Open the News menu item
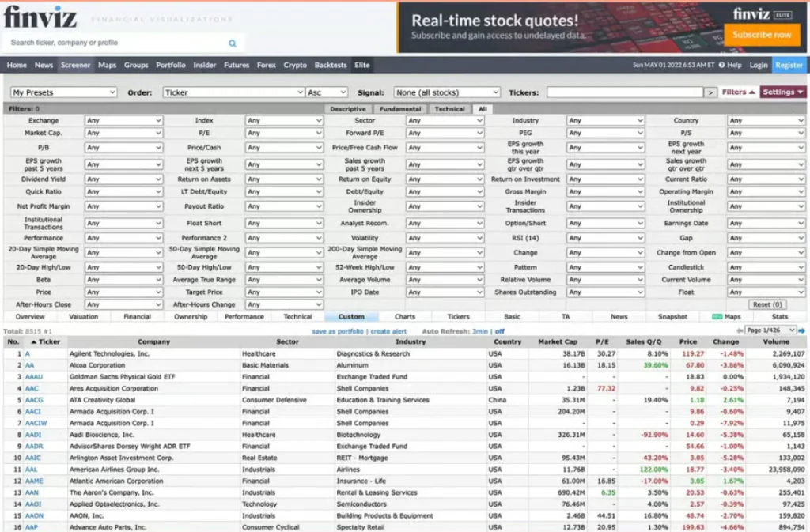The width and height of the screenshot is (810, 532). (x=44, y=65)
